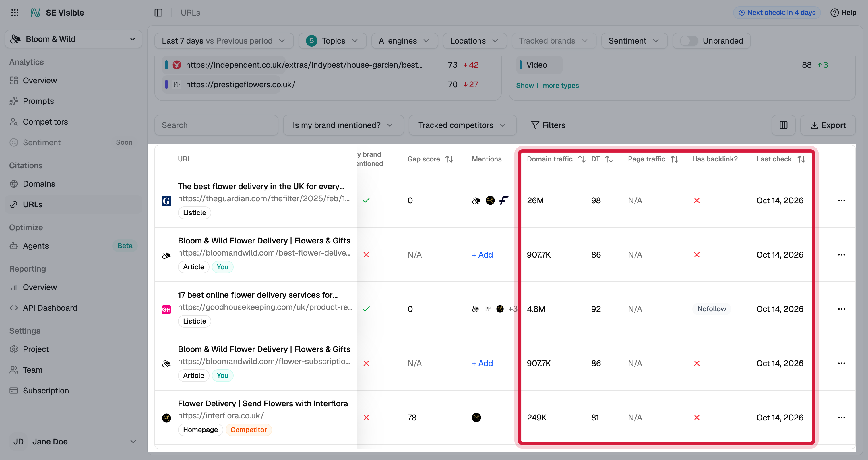Open more options for interflora.co.uk row
Viewport: 868px width, 460px height.
pos(841,418)
